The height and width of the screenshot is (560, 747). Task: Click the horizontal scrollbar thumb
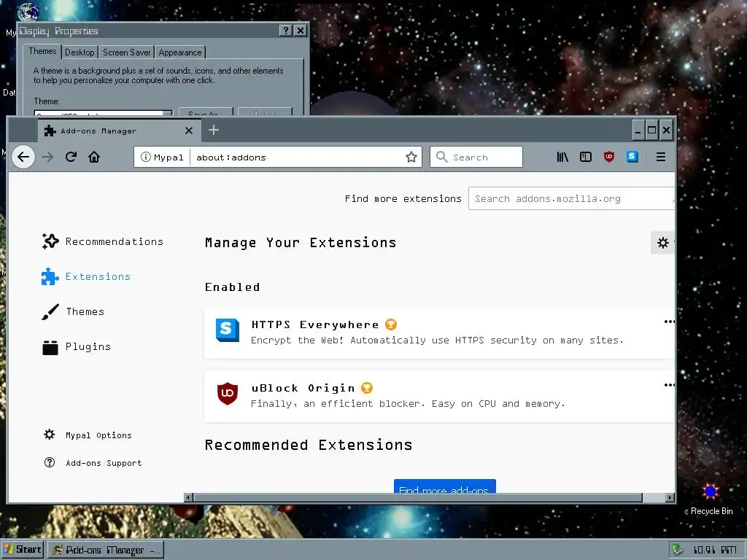click(x=418, y=497)
